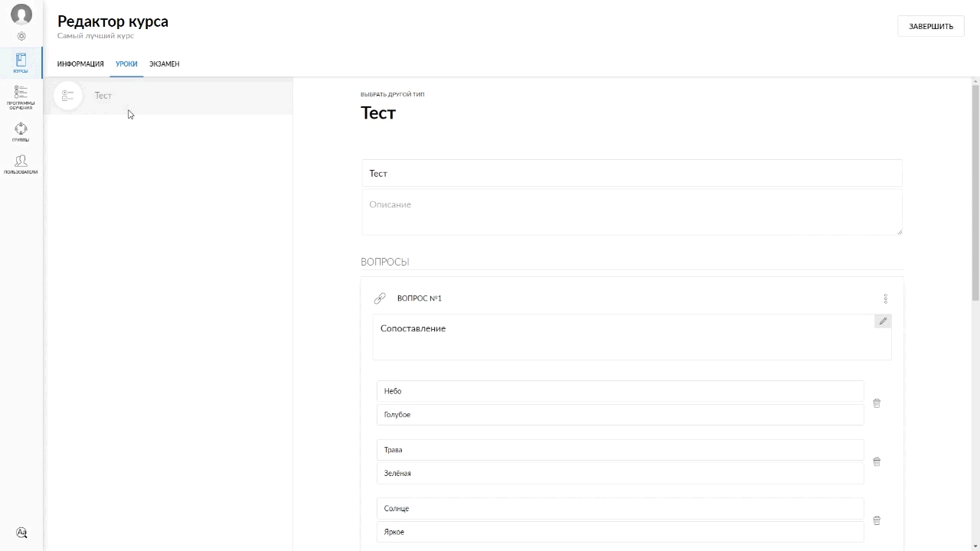This screenshot has height=551, width=980.
Task: Open settings gear under the avatar
Action: (21, 36)
